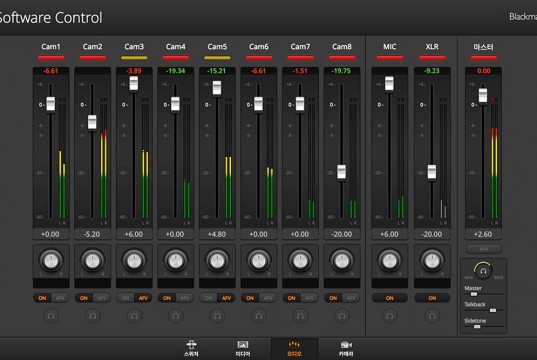This screenshot has width=537, height=360.
Task: Click the Cam6 channel label
Action: pyautogui.click(x=259, y=47)
